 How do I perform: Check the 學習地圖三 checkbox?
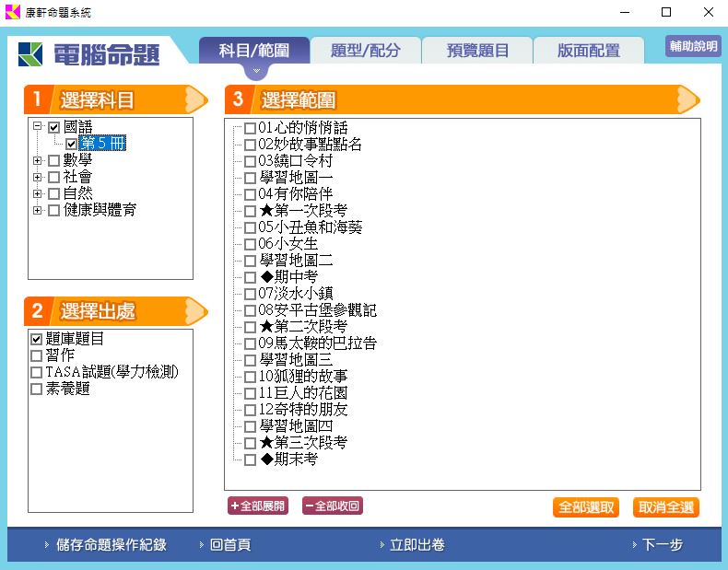pos(250,360)
